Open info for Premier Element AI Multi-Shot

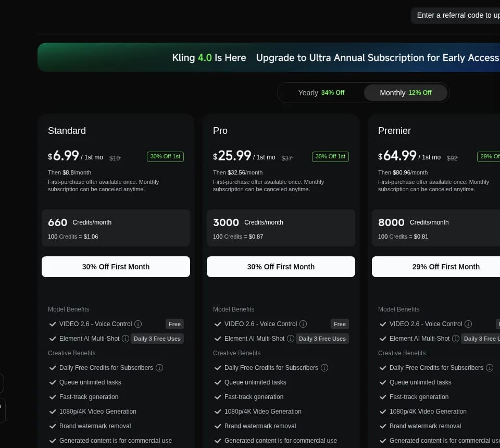click(456, 339)
